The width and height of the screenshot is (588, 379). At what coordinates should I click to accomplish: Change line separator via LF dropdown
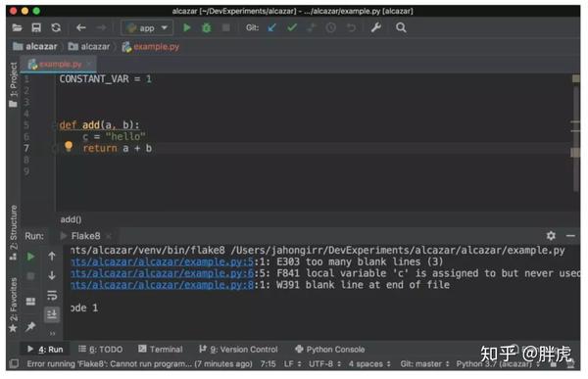click(292, 364)
